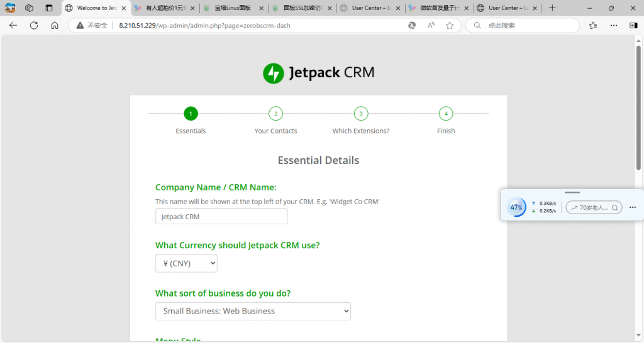
Task: Open the floating widget more options
Action: coord(633,207)
